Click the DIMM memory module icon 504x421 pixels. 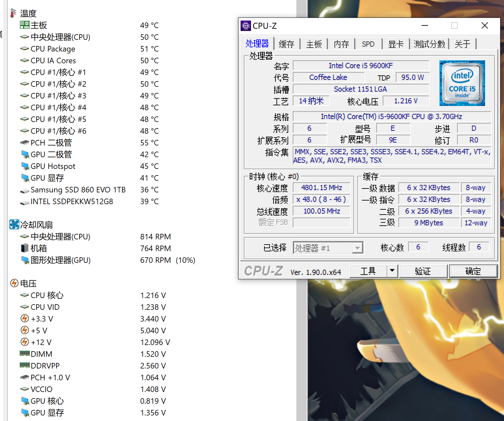tap(25, 353)
